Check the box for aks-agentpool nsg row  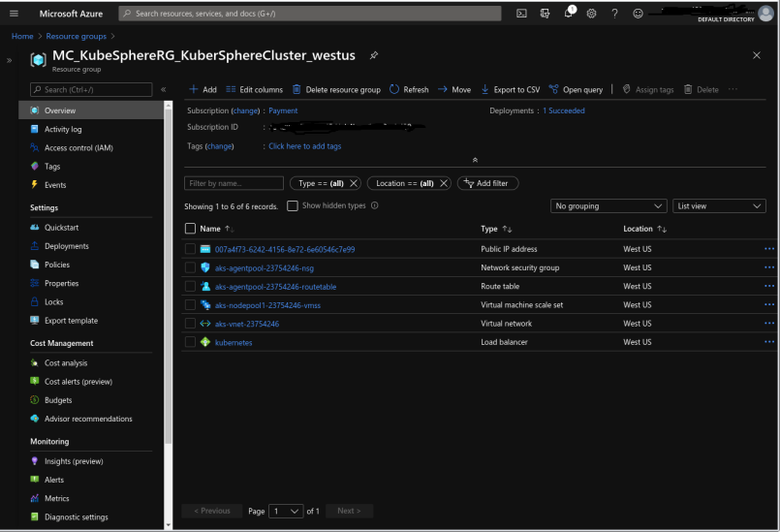click(x=190, y=267)
